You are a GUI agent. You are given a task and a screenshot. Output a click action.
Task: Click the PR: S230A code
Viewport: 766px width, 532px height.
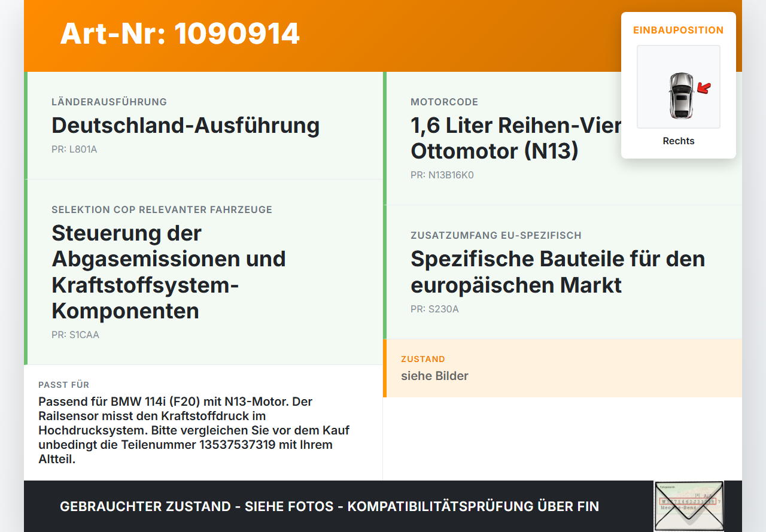point(434,309)
